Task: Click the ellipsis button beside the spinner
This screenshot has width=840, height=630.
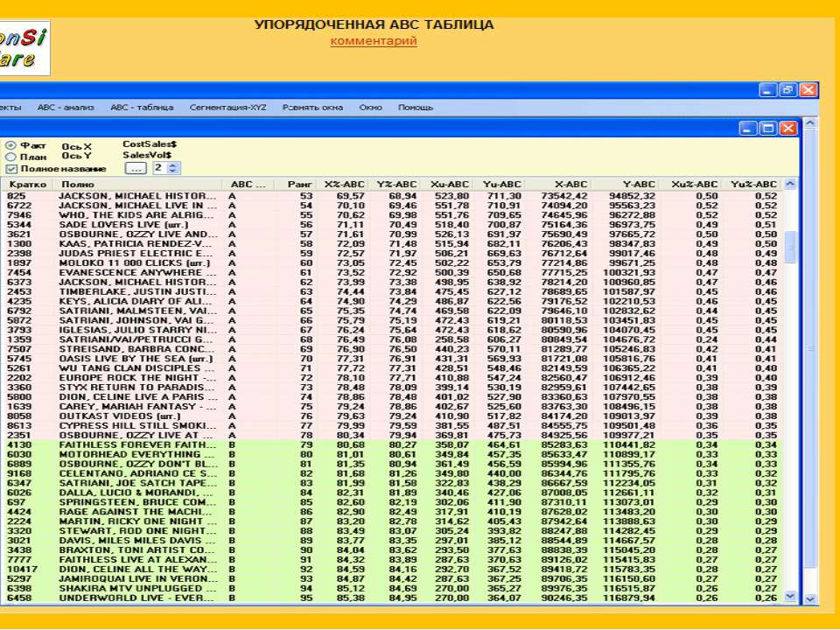Action: [x=136, y=168]
